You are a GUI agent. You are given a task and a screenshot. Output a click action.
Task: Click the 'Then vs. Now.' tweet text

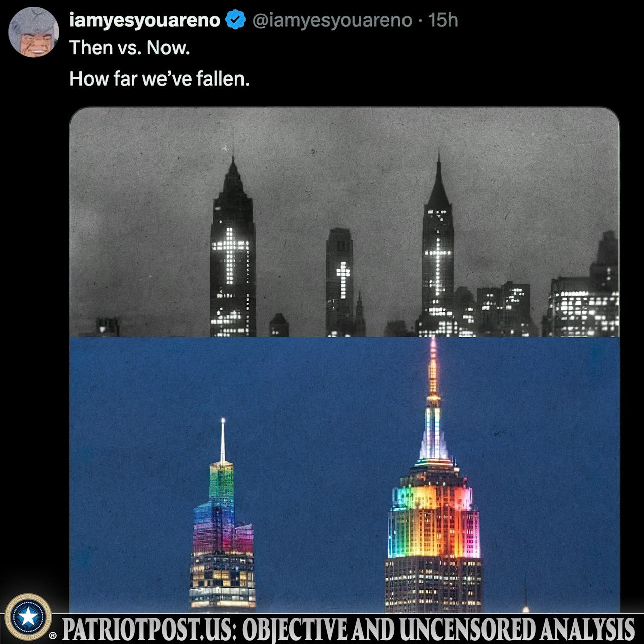(129, 48)
